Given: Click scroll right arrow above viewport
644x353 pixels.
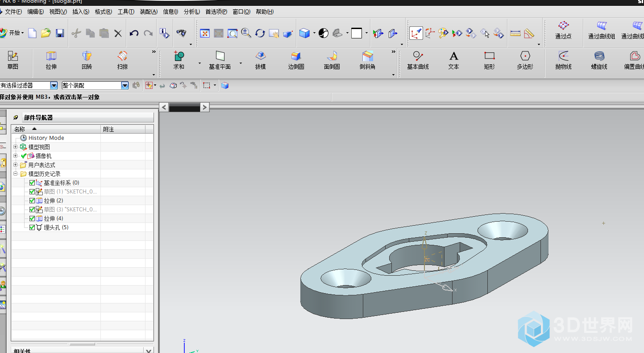Looking at the screenshot, I should click(x=204, y=107).
